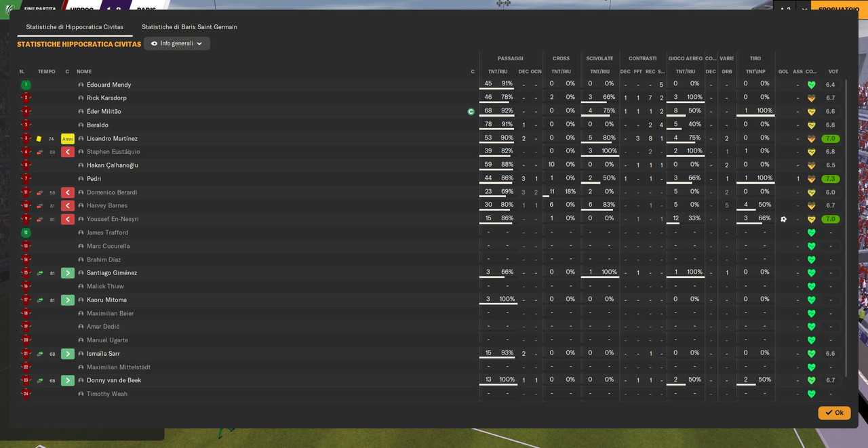This screenshot has width=868, height=448.
Task: Click the vertical scrollbar of the stats table
Action: click(x=846, y=227)
